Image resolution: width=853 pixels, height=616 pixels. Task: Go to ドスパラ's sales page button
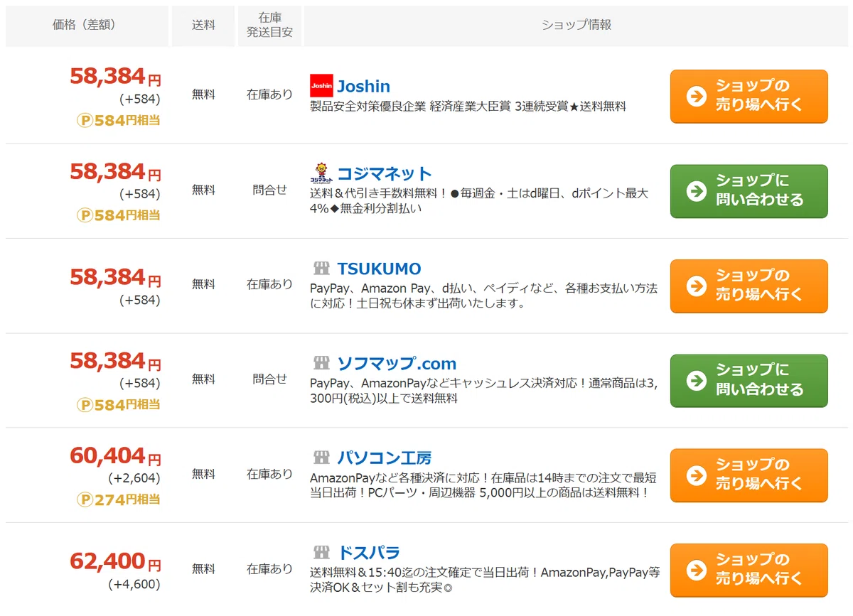point(749,571)
